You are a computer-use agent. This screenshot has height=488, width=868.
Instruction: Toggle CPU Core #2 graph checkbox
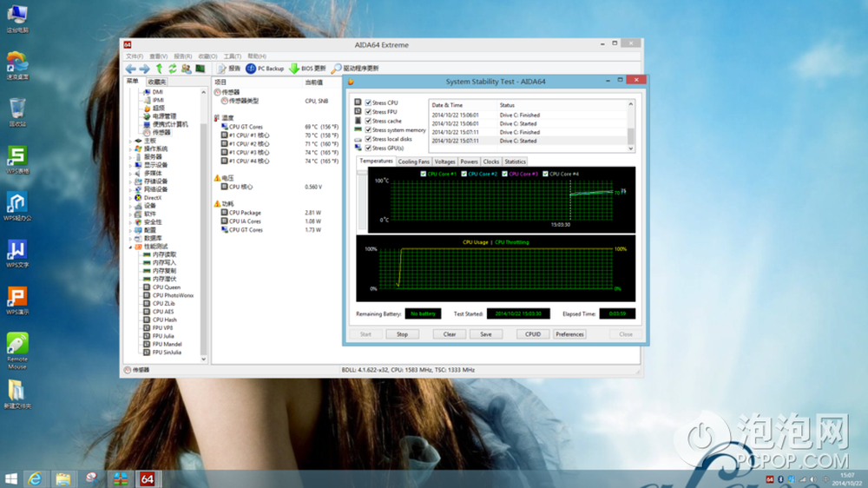[464, 174]
